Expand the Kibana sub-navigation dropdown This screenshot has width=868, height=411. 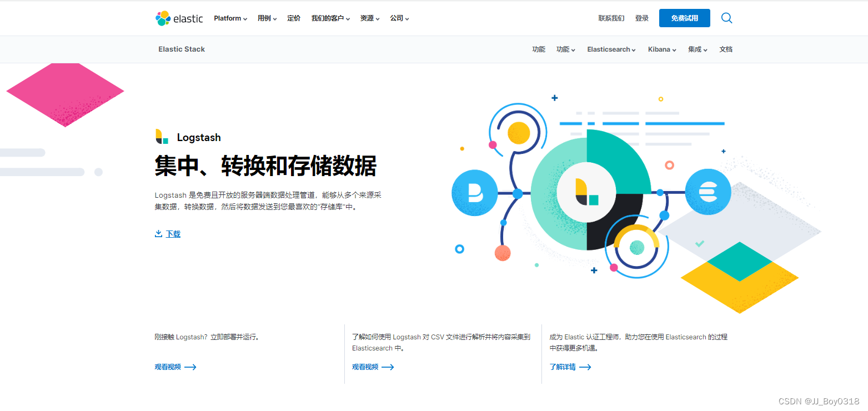pyautogui.click(x=662, y=49)
